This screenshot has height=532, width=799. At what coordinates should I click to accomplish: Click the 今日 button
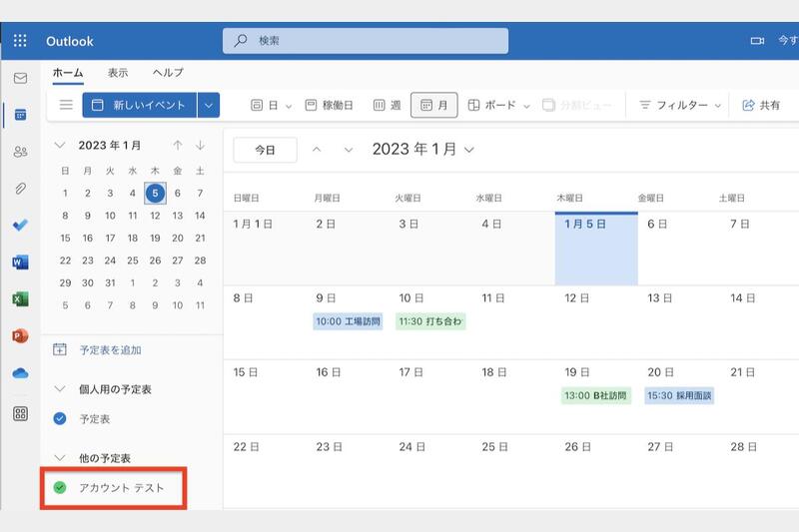(x=265, y=150)
